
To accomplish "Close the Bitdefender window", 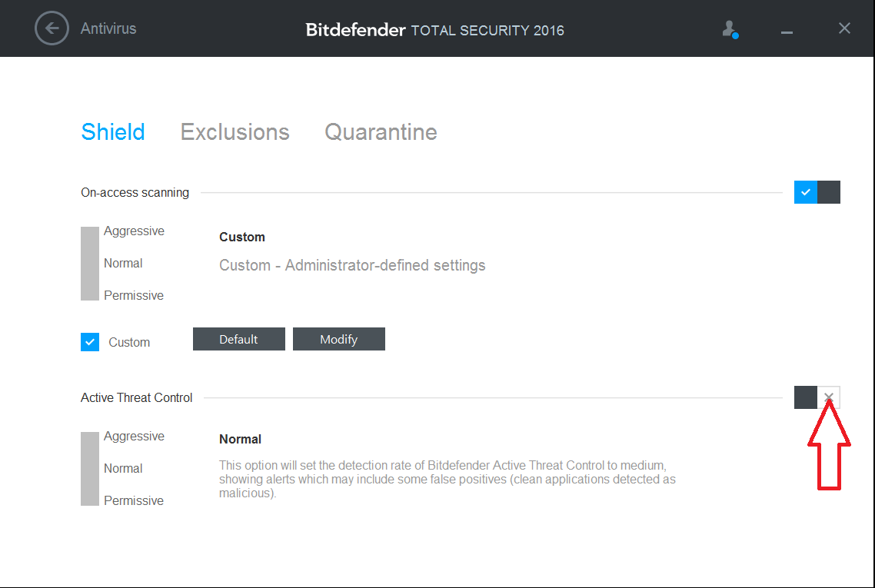I will [x=844, y=28].
